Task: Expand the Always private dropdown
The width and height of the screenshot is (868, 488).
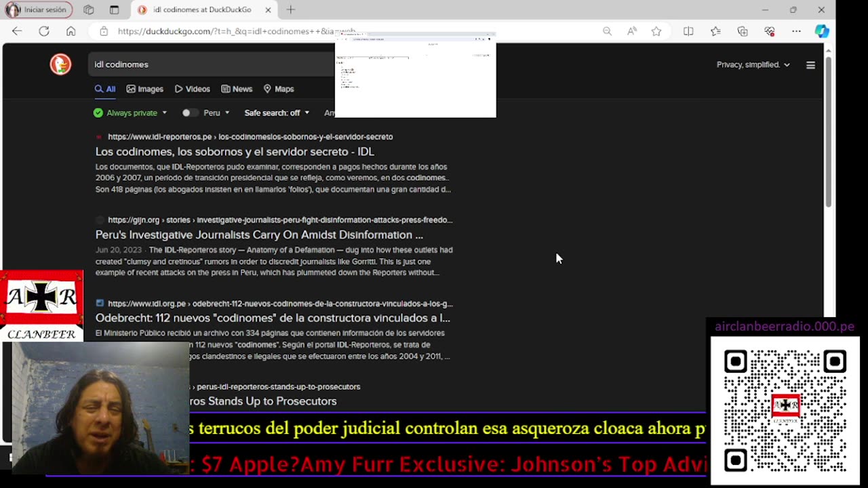Action: point(130,113)
